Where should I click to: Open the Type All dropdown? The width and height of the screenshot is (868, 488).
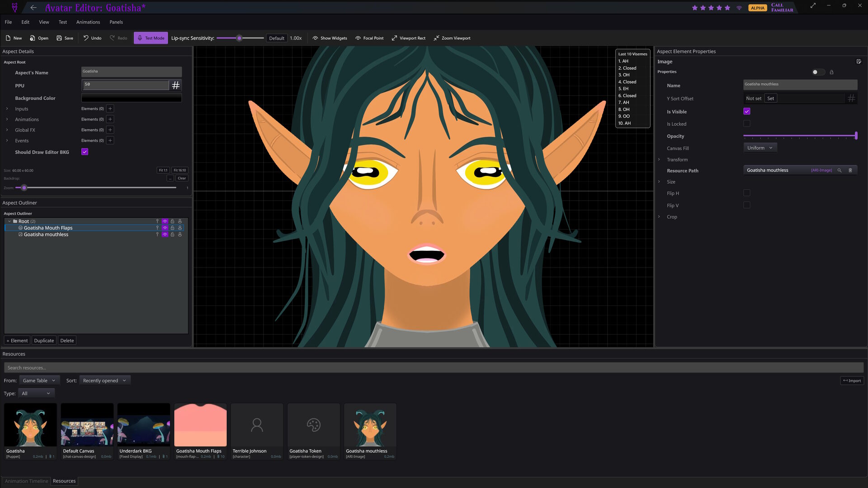pos(37,394)
